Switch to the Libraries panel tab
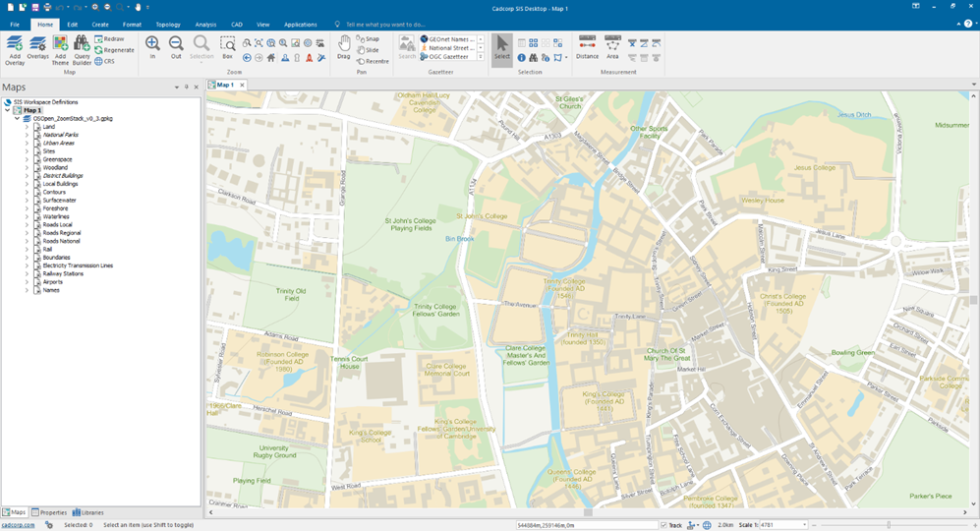 (88, 512)
